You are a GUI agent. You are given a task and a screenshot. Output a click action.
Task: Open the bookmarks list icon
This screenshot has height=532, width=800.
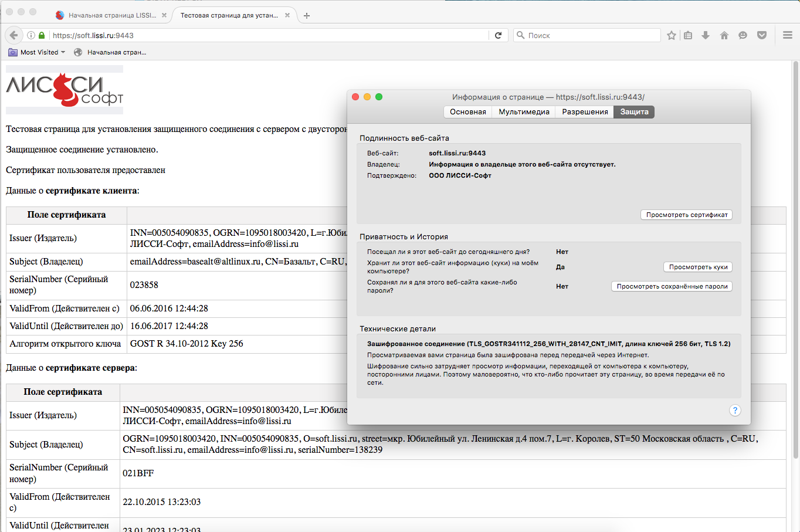[688, 35]
